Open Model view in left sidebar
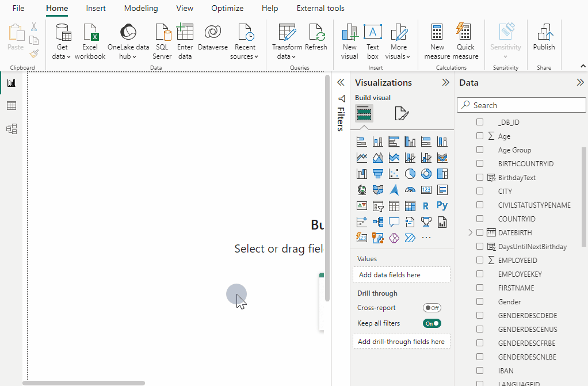Viewport: 588px width, 386px height. click(12, 129)
